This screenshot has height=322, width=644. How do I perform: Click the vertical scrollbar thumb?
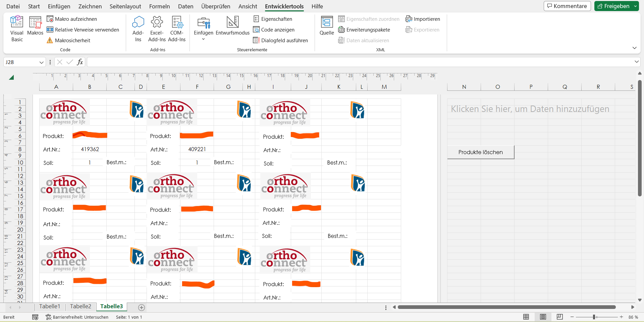pyautogui.click(x=640, y=138)
